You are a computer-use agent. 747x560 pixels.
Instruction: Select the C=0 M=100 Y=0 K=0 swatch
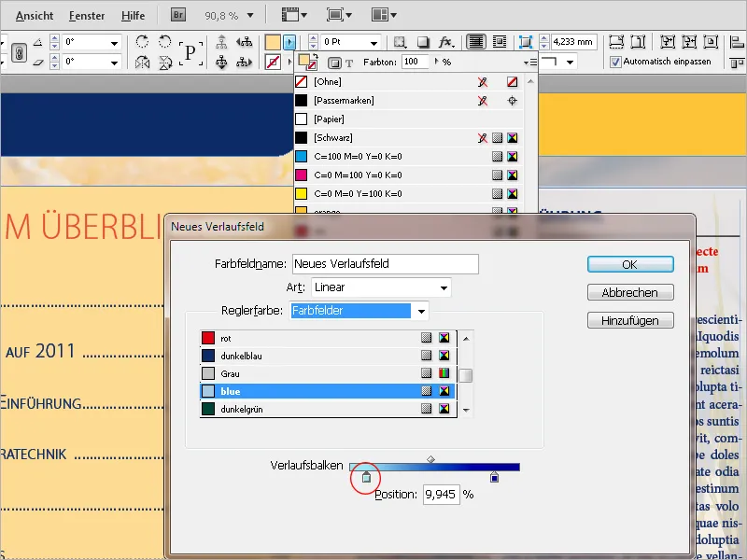(x=408, y=175)
